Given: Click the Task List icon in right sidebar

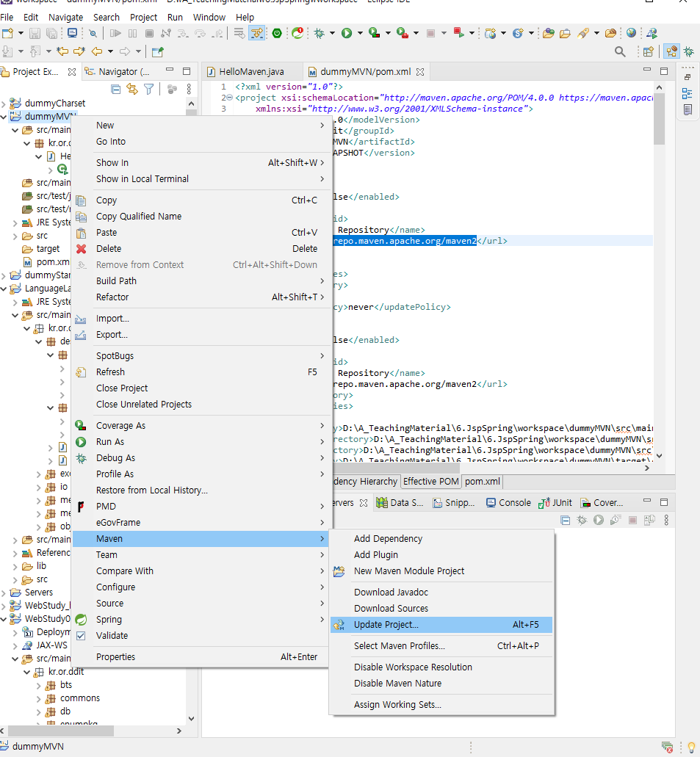Looking at the screenshot, I should click(x=688, y=109).
